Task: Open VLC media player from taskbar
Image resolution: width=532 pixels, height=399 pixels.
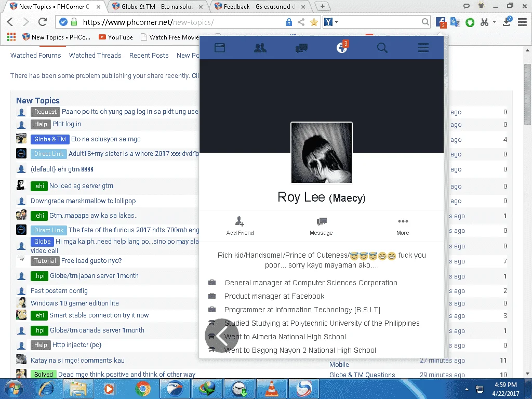Action: [x=271, y=389]
